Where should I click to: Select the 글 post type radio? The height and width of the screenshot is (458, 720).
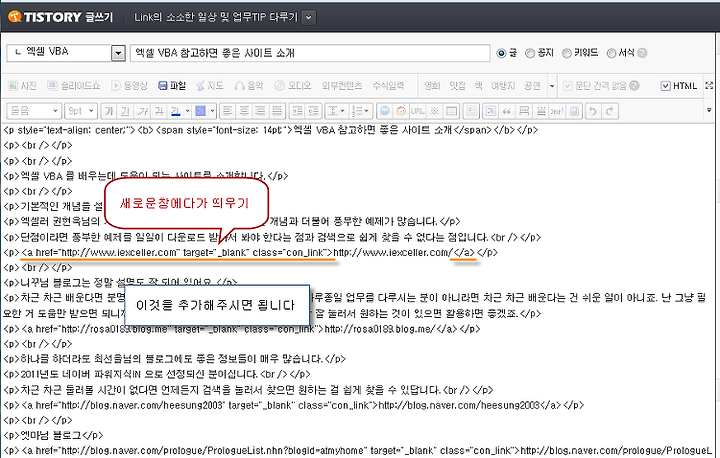[501, 53]
